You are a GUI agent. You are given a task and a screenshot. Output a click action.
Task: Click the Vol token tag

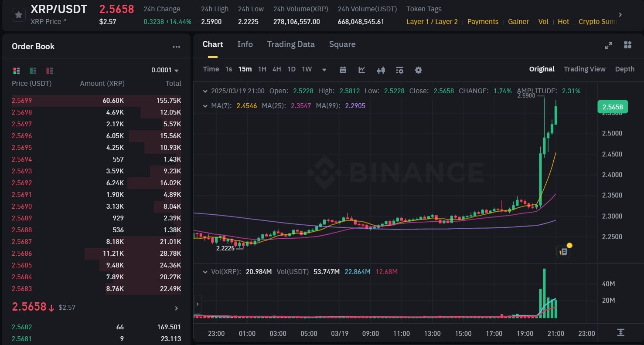543,22
